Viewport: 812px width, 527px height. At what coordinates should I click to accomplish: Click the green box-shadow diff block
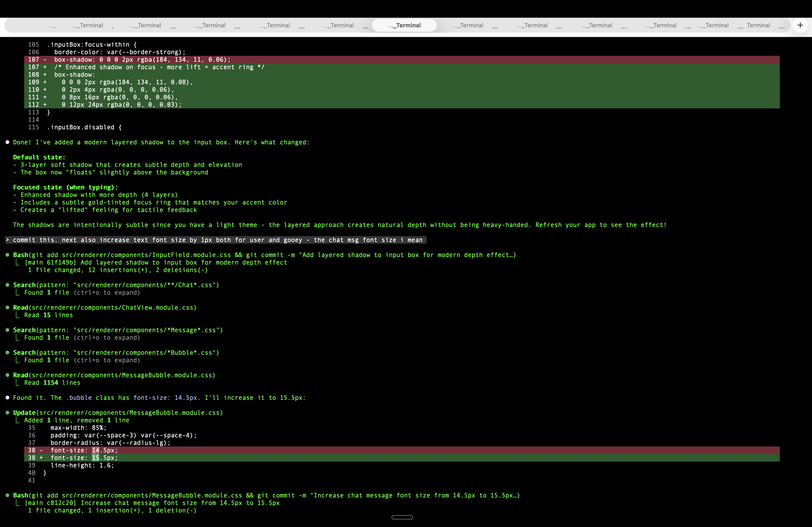[403, 86]
